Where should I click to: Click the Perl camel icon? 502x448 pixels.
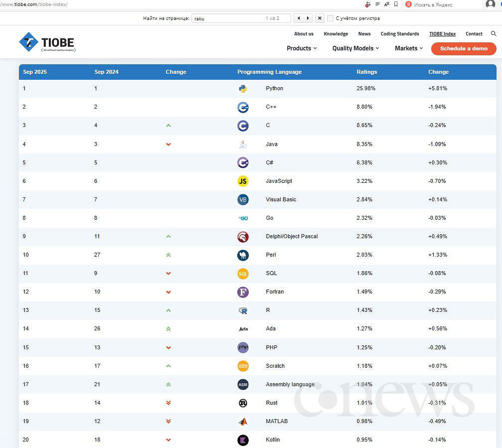tap(243, 255)
